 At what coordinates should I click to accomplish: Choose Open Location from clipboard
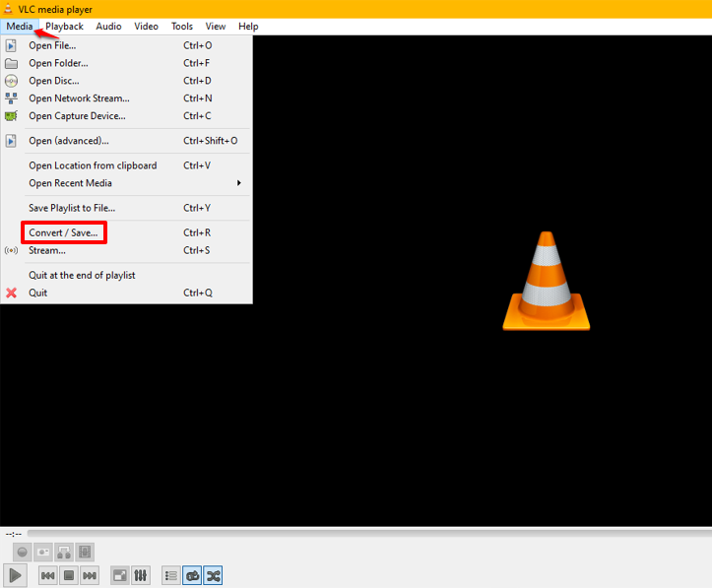click(127, 165)
